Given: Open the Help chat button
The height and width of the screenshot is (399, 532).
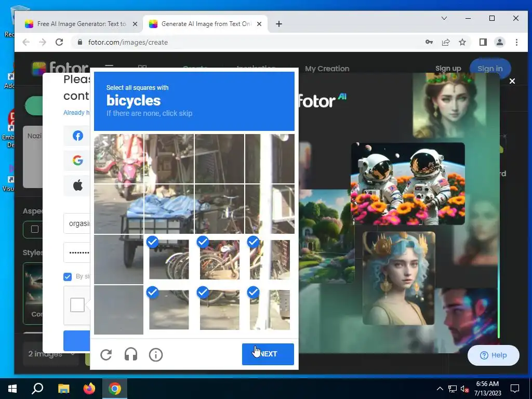Looking at the screenshot, I should 494,355.
